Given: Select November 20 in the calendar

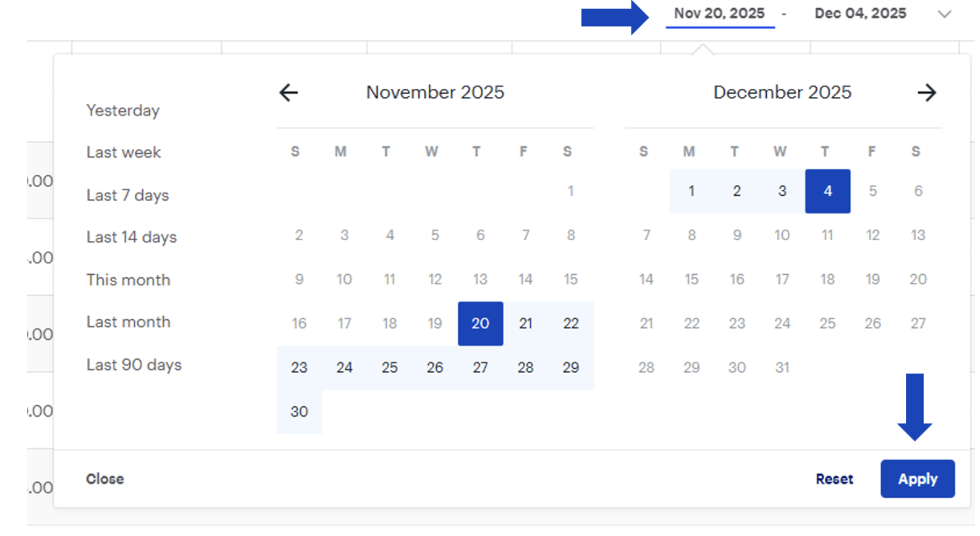Looking at the screenshot, I should click(480, 324).
